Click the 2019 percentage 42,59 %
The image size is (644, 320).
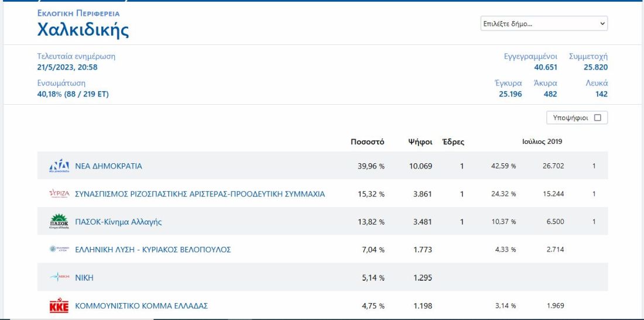click(503, 166)
